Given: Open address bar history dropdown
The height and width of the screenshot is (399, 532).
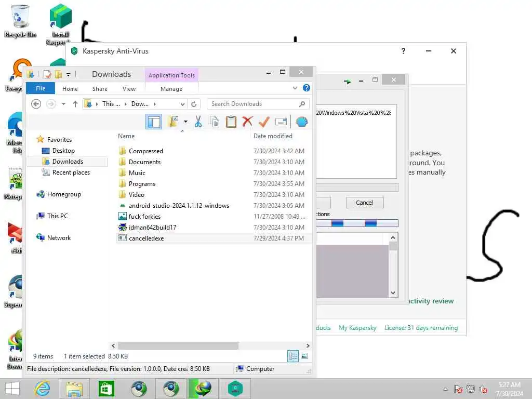Looking at the screenshot, I should (182, 104).
